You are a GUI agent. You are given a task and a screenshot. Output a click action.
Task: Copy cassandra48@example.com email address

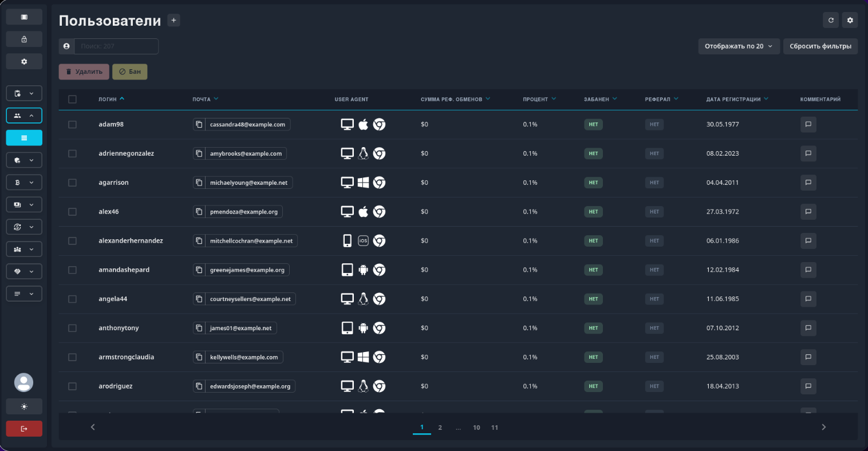click(199, 124)
